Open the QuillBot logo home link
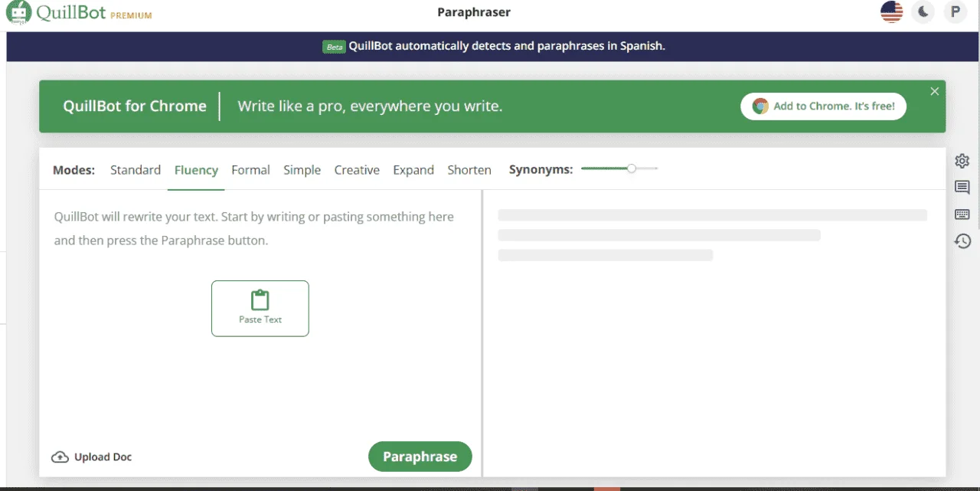 pyautogui.click(x=56, y=12)
